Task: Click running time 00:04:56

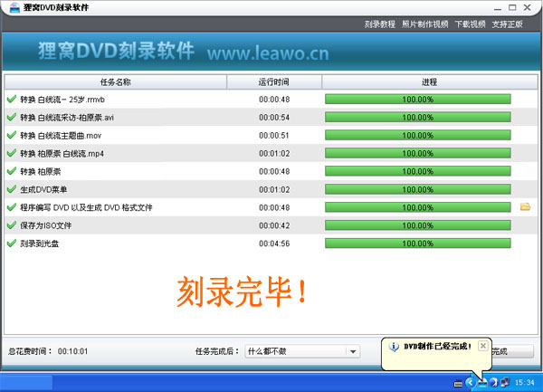Action: (x=274, y=244)
